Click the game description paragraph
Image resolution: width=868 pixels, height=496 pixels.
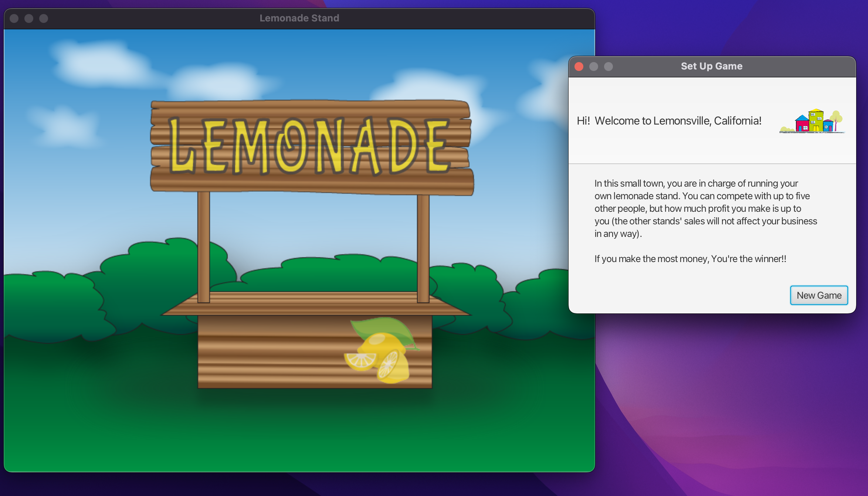coord(705,208)
